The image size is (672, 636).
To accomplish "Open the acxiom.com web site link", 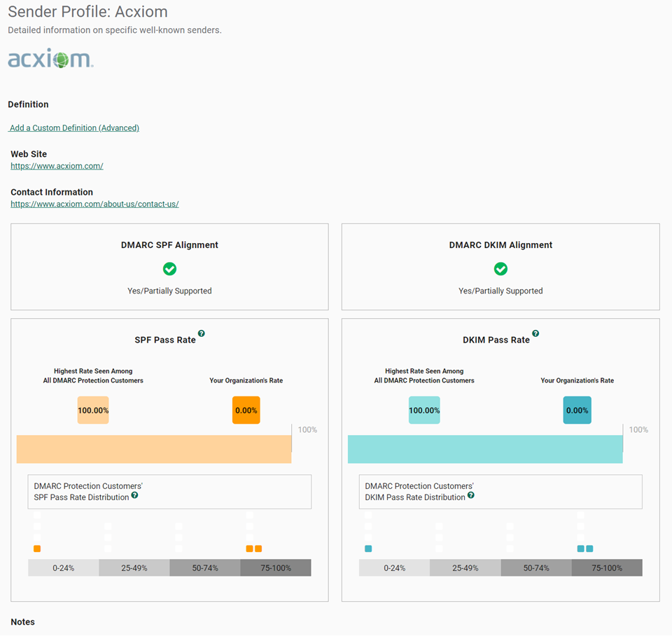I will 57,166.
